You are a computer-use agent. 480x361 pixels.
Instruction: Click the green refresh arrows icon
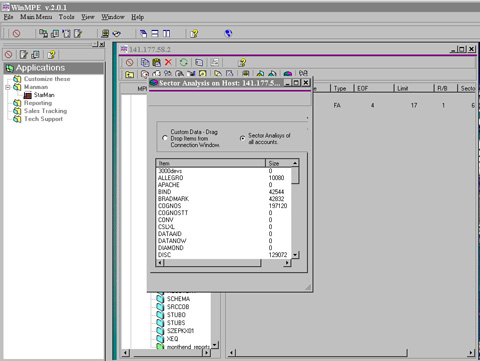pos(184,62)
